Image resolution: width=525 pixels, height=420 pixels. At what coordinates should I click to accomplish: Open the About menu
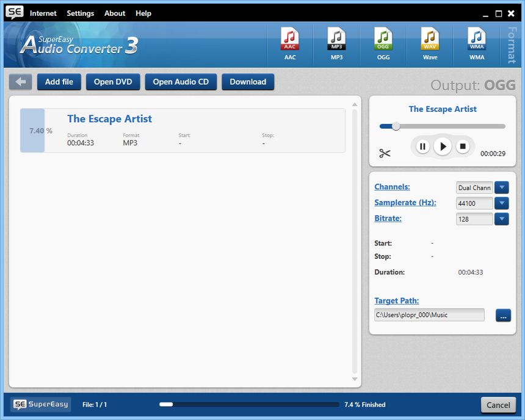point(115,13)
